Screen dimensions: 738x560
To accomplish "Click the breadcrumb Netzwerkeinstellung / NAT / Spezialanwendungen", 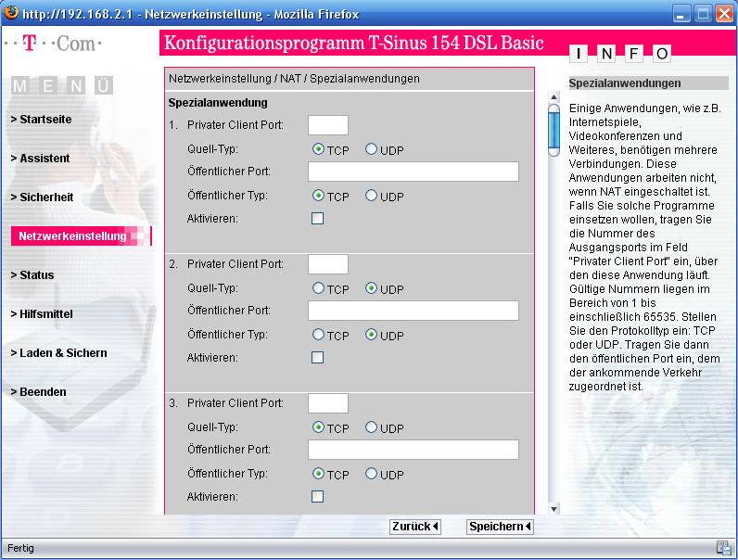I will [294, 79].
